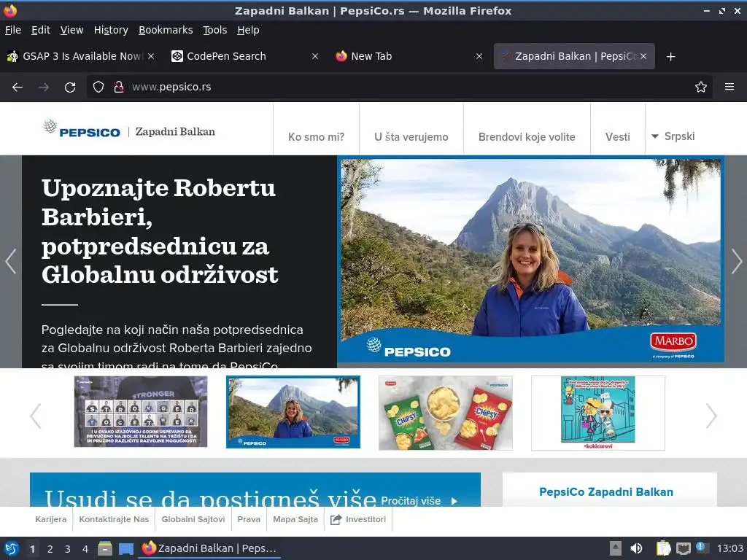747x560 pixels.
Task: Switch to workspace 4
Action: coord(85,549)
